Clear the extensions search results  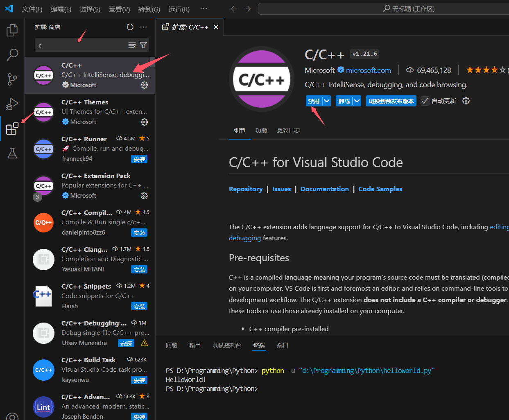point(132,45)
